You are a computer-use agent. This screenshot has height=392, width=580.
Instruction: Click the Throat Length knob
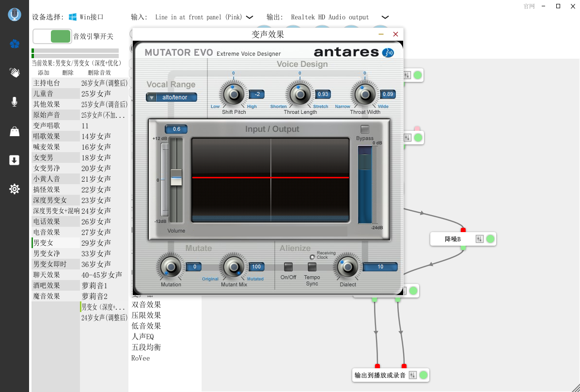tap(299, 94)
